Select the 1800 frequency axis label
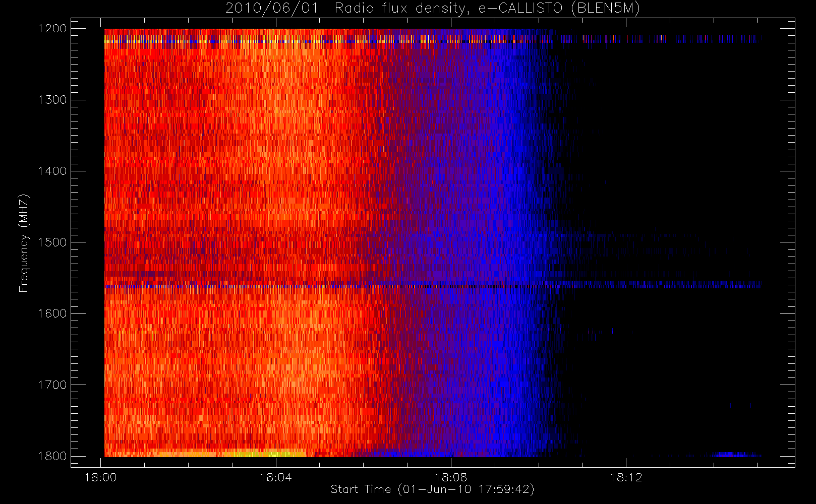816x504 pixels. 52,456
